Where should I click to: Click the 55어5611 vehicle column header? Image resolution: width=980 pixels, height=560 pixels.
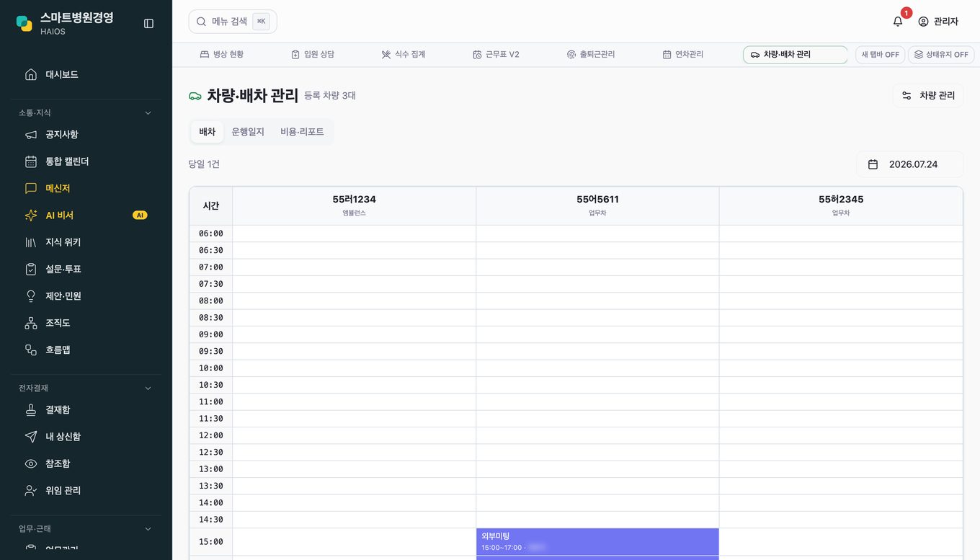597,205
